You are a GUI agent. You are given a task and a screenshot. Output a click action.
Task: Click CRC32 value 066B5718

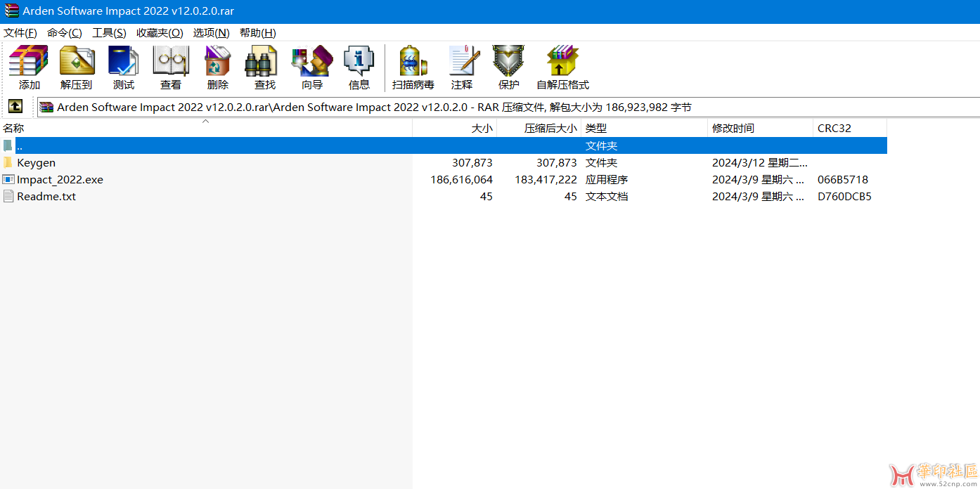(842, 179)
